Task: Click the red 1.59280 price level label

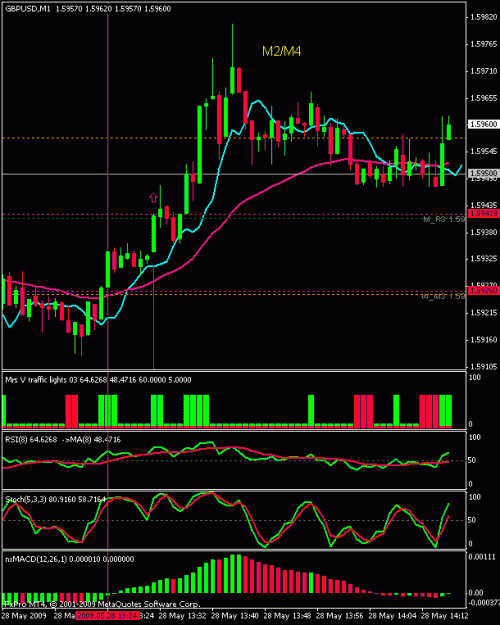Action: [483, 290]
